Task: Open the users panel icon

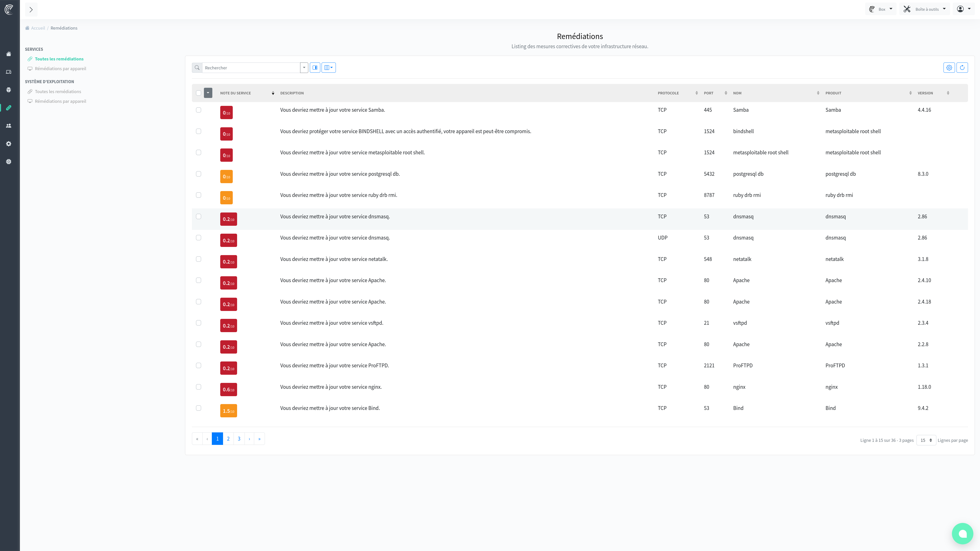Action: coord(8,126)
